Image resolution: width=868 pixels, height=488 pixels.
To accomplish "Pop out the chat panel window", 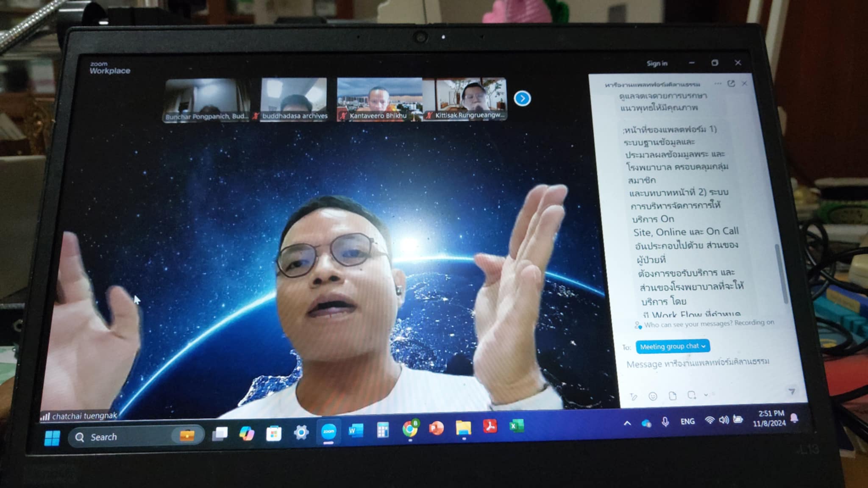I will pos(731,83).
